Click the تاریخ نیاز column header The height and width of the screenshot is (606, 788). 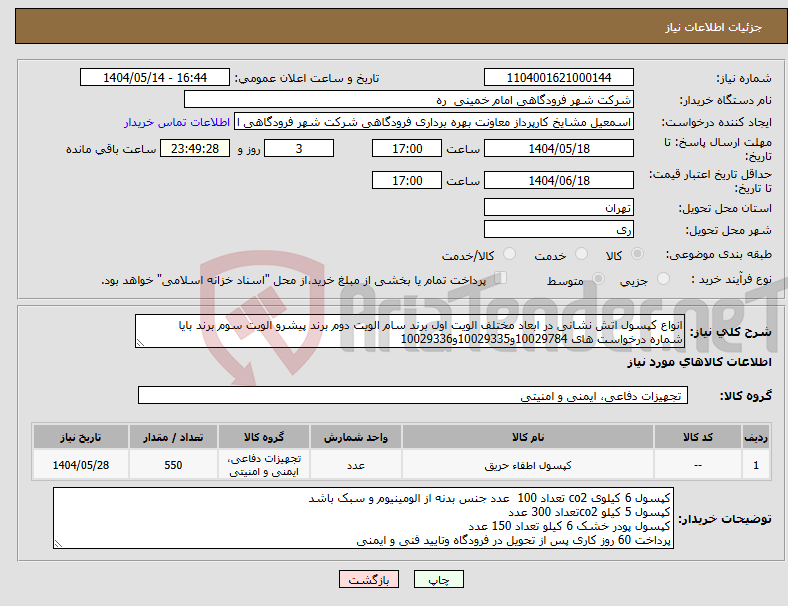click(x=81, y=437)
